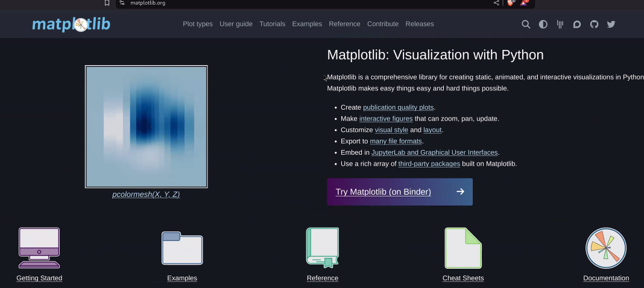
Task: Open the Reference item in top navbar
Action: click(344, 24)
